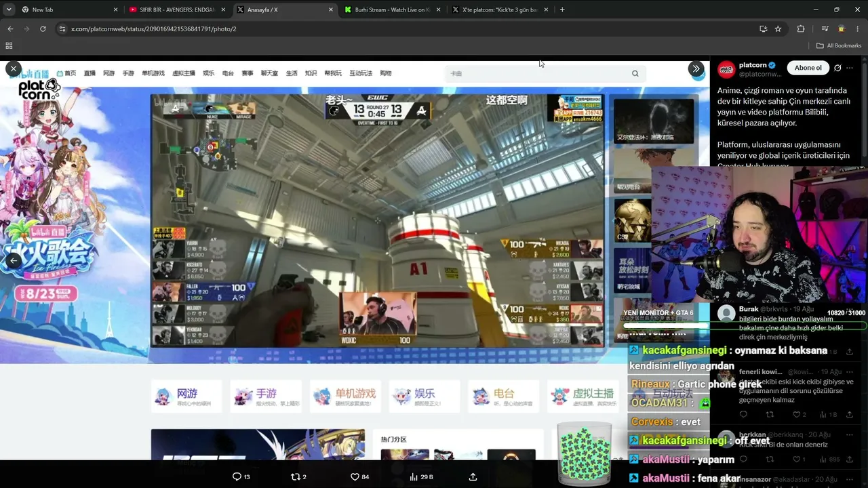Click the Abone ol subscribe button

(808, 68)
